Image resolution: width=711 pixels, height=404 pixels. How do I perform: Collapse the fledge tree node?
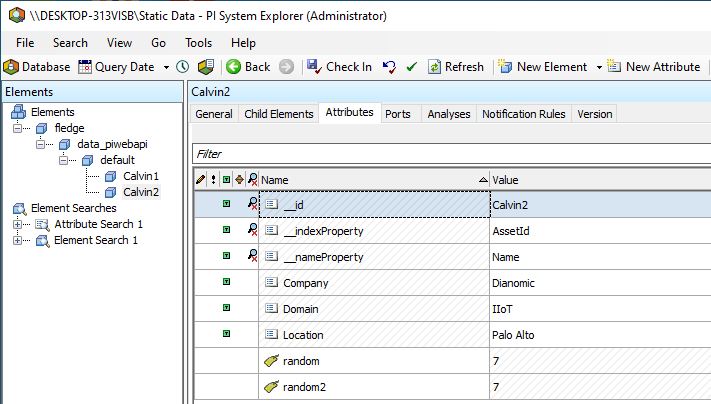[x=19, y=128]
